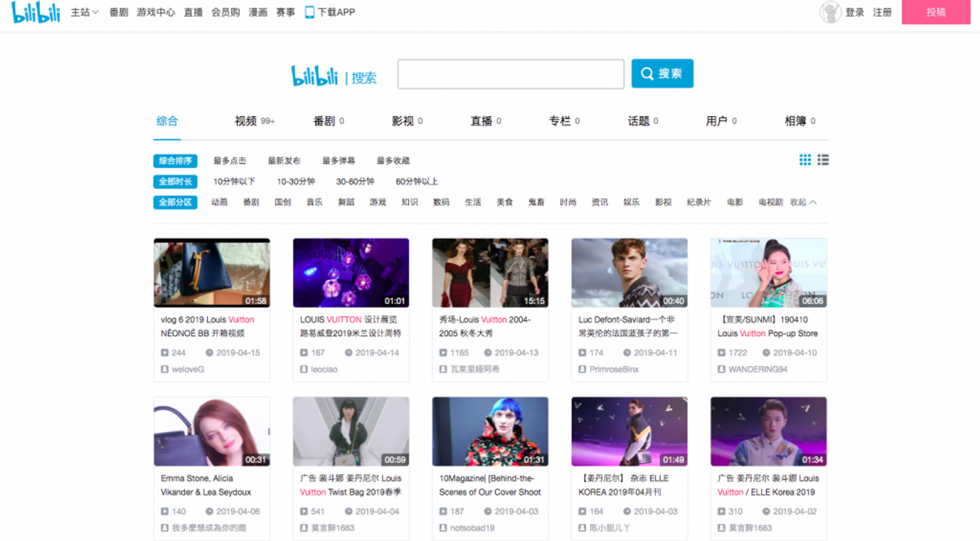Image resolution: width=980 pixels, height=541 pixels.
Task: Open 游戏中心 in top navigation
Action: click(156, 12)
